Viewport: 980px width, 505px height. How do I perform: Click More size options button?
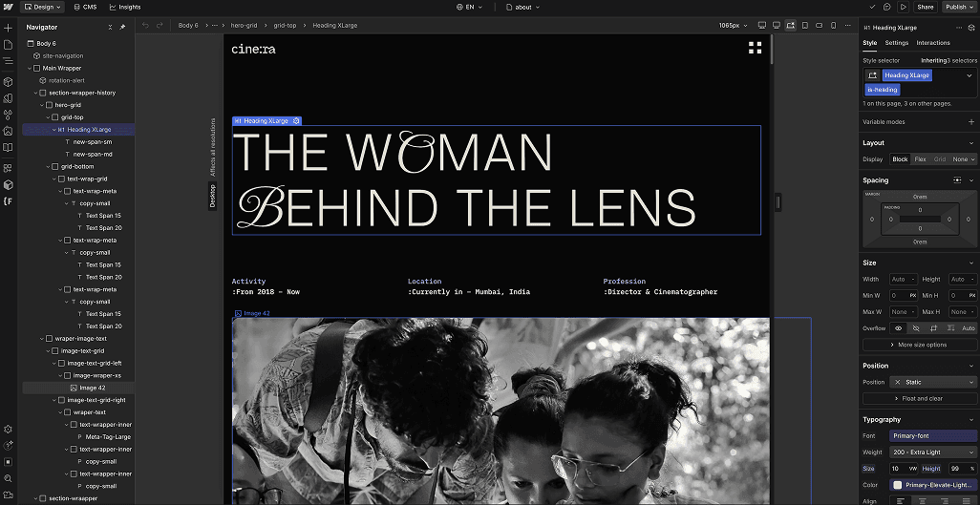click(920, 345)
